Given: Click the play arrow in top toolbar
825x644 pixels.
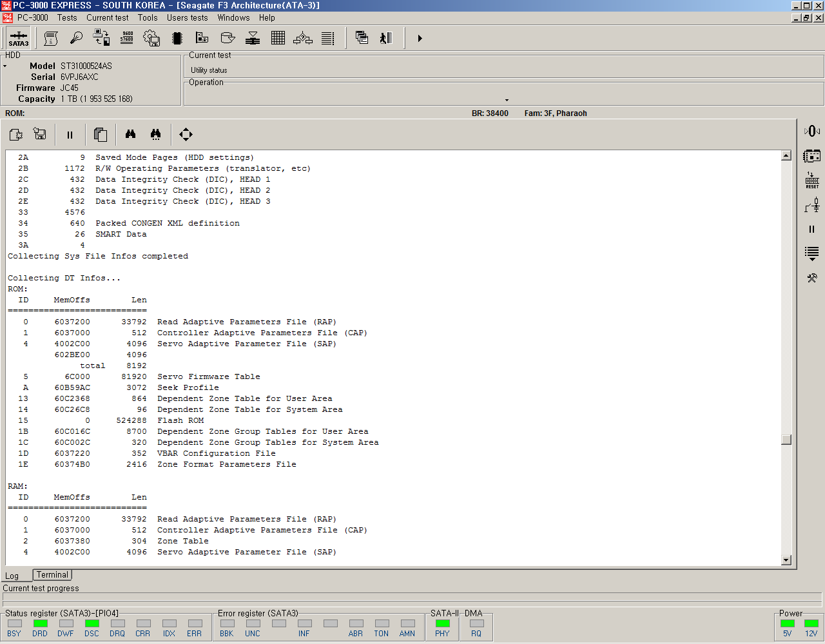Looking at the screenshot, I should [x=420, y=39].
